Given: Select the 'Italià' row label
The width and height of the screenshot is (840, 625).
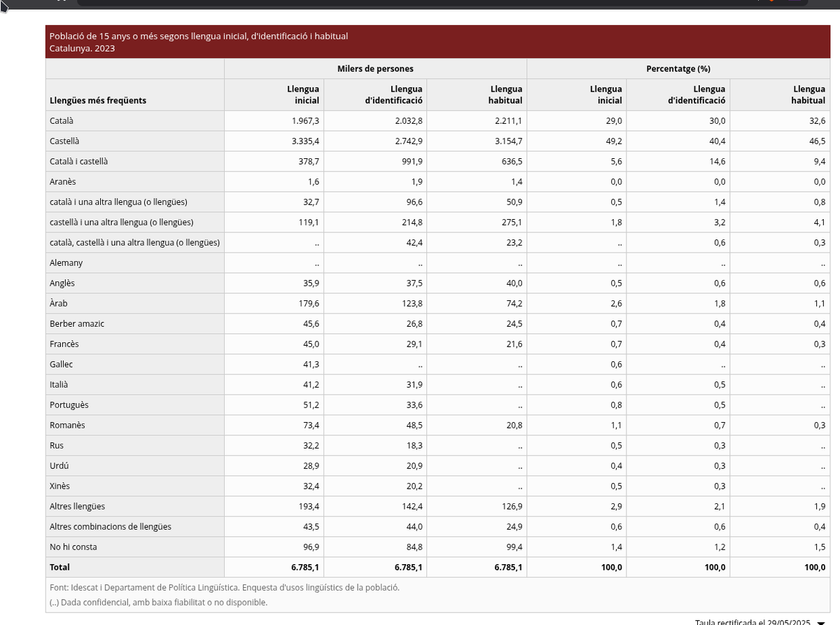Looking at the screenshot, I should point(59,385).
